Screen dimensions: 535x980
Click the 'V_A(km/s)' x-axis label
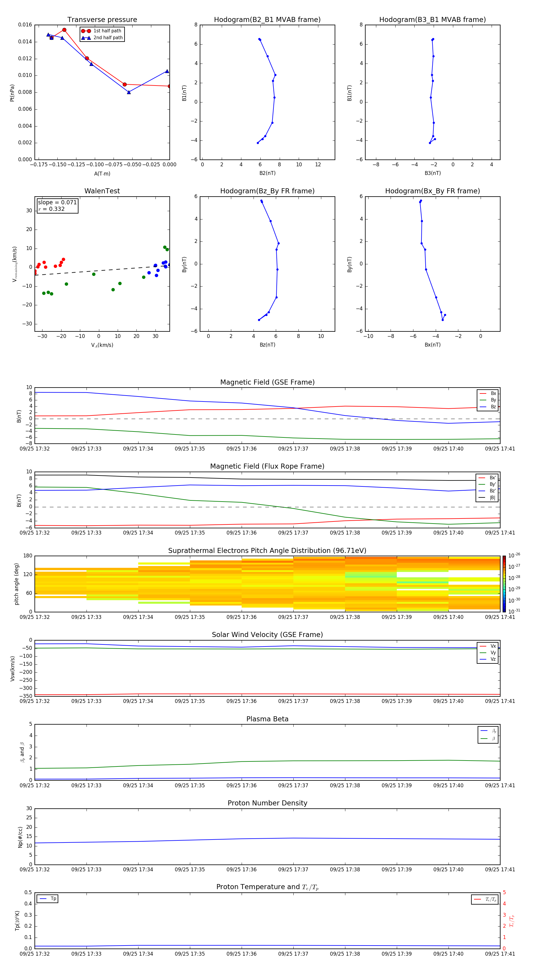tap(102, 345)
